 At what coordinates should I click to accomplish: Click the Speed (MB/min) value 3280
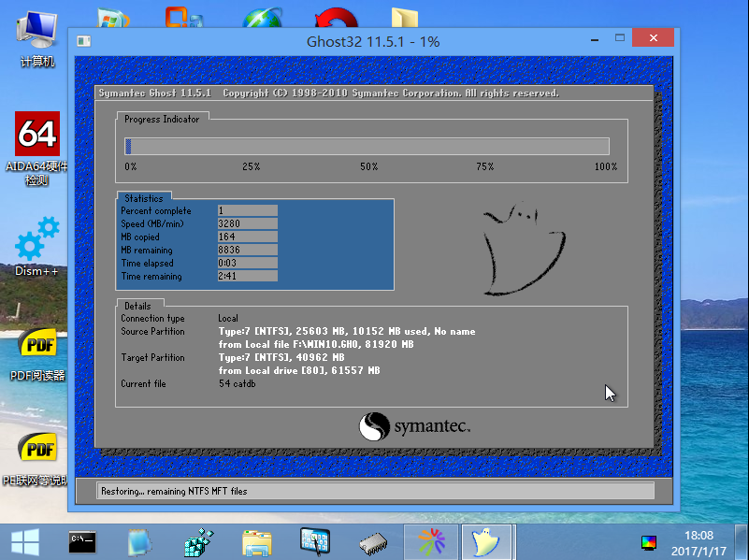(x=248, y=223)
